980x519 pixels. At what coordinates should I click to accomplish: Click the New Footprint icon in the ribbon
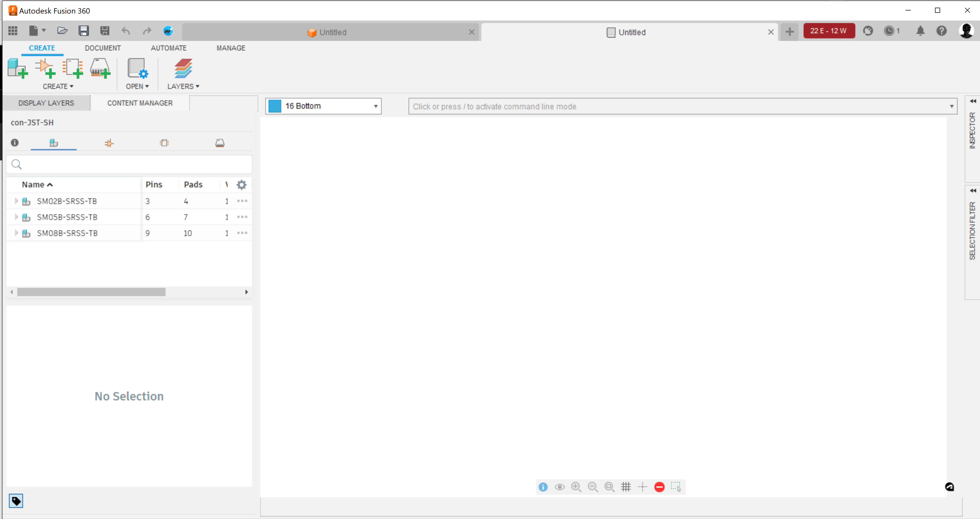click(x=72, y=69)
